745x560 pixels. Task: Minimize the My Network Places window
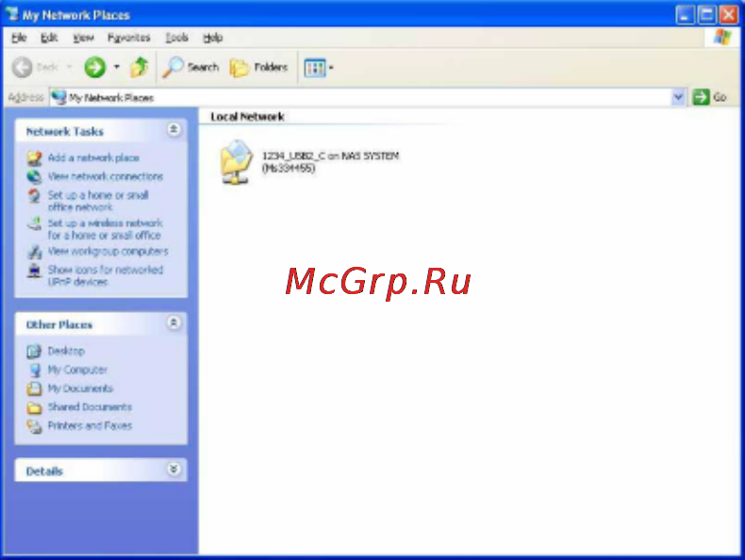click(x=685, y=15)
